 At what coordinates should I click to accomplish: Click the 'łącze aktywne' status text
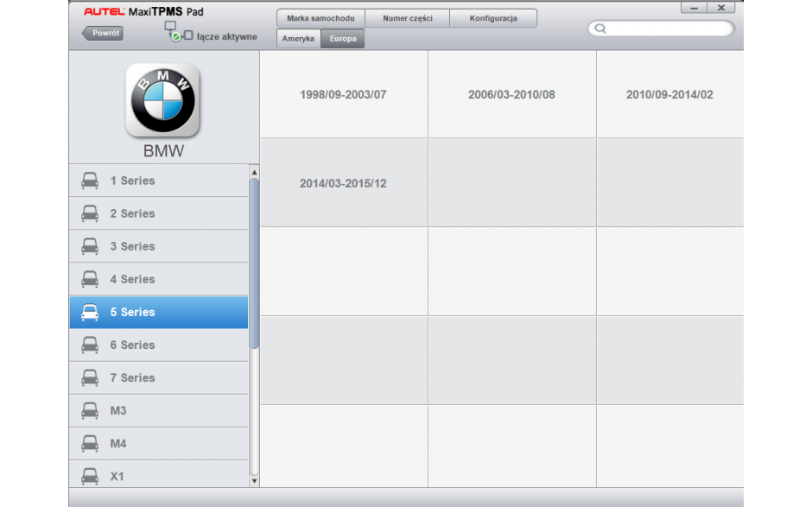[227, 37]
